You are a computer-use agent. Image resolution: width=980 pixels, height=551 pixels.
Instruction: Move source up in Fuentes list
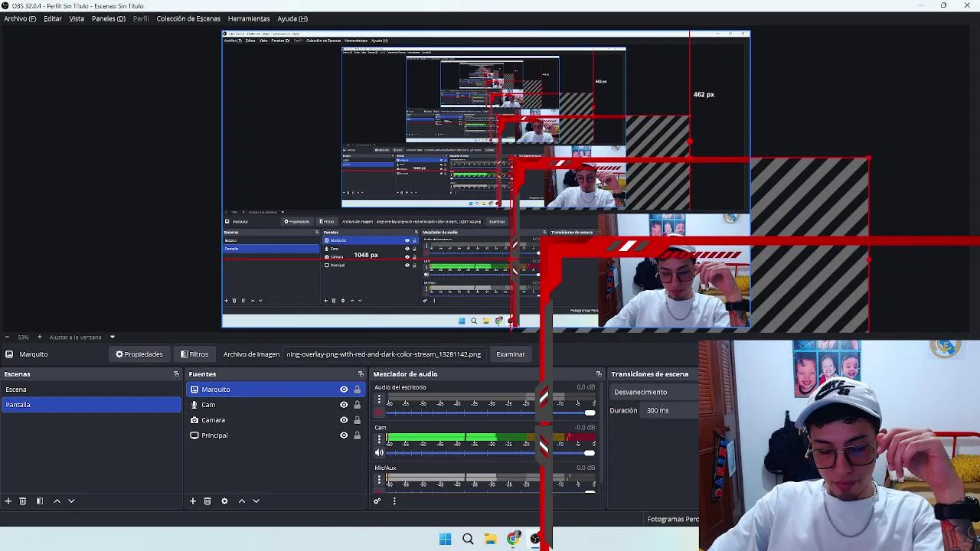point(242,501)
